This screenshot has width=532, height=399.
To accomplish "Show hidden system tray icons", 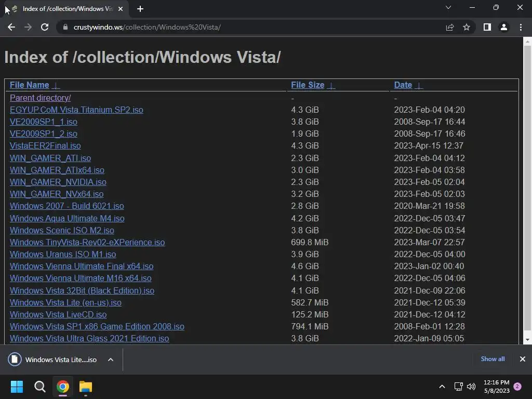I will 442,387.
